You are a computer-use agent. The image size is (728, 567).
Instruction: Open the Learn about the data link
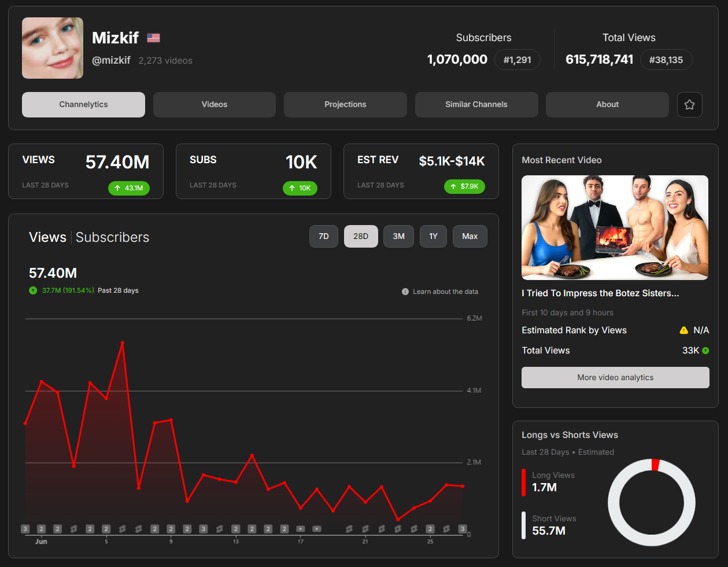(x=445, y=292)
